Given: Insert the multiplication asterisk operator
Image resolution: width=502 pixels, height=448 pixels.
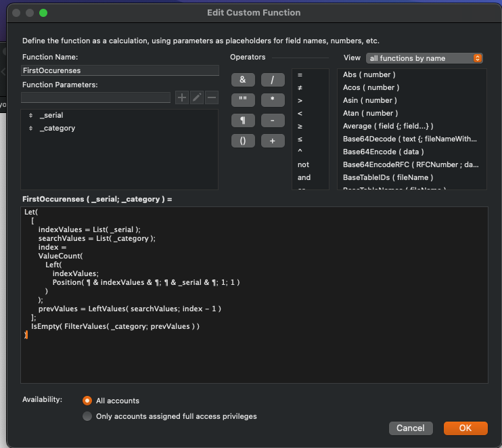Looking at the screenshot, I should pyautogui.click(x=273, y=100).
